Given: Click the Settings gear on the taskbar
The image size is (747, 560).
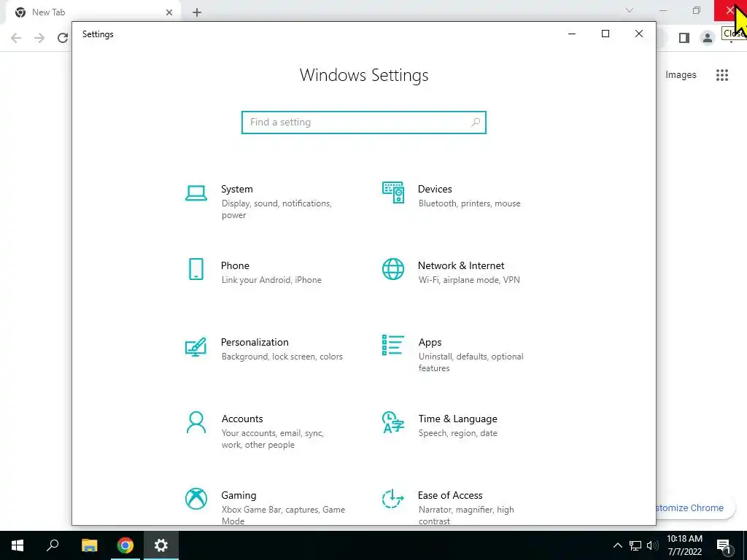Looking at the screenshot, I should (161, 545).
